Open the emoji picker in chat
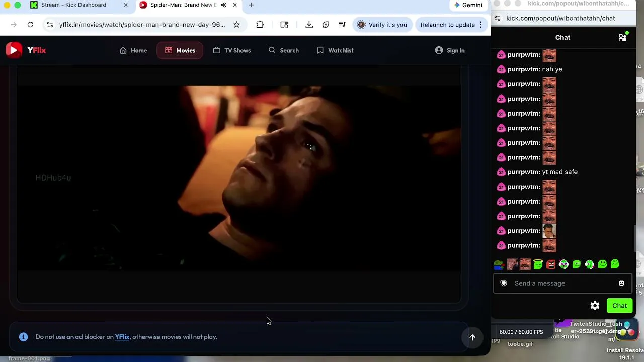This screenshot has height=362, width=644. point(621,283)
